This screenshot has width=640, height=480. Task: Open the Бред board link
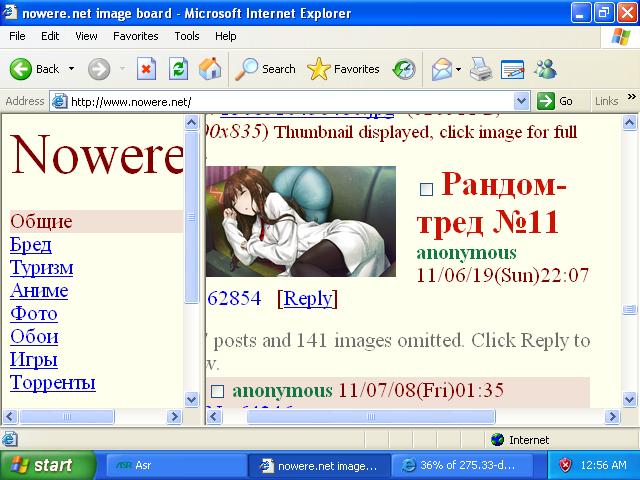31,245
